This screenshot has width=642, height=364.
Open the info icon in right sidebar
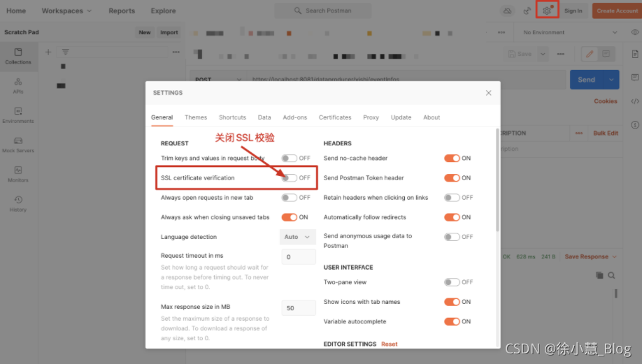(x=634, y=125)
